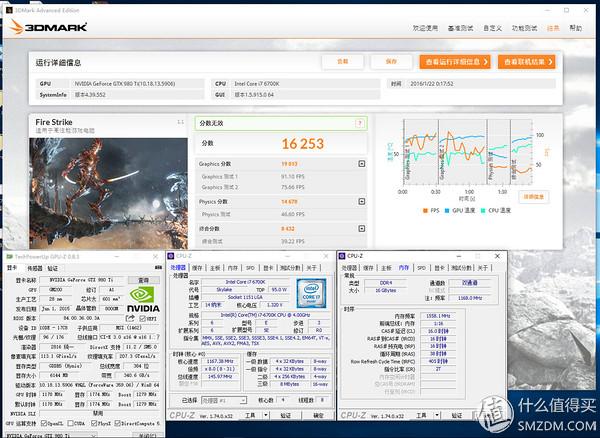Image resolution: width=600 pixels, height=438 pixels.
Task: Select the 传感器 tab in GPU-Z
Action: click(34, 268)
